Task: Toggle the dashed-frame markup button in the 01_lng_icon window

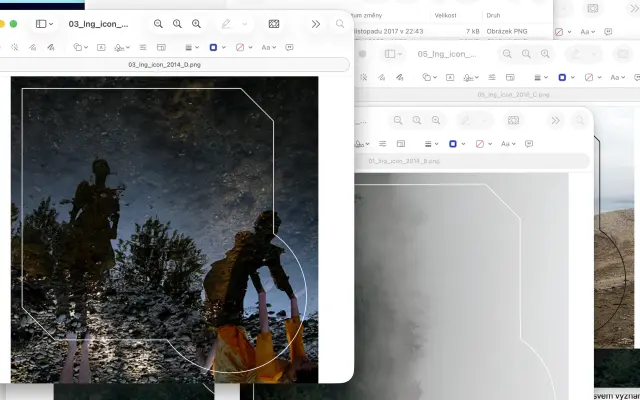Action: [x=513, y=120]
